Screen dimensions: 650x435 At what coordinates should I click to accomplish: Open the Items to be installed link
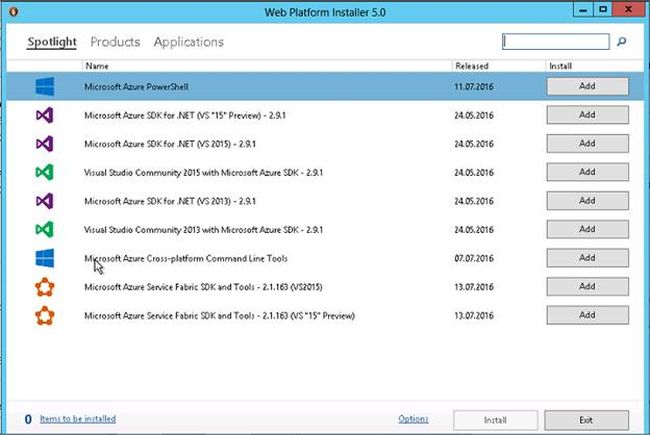[78, 419]
